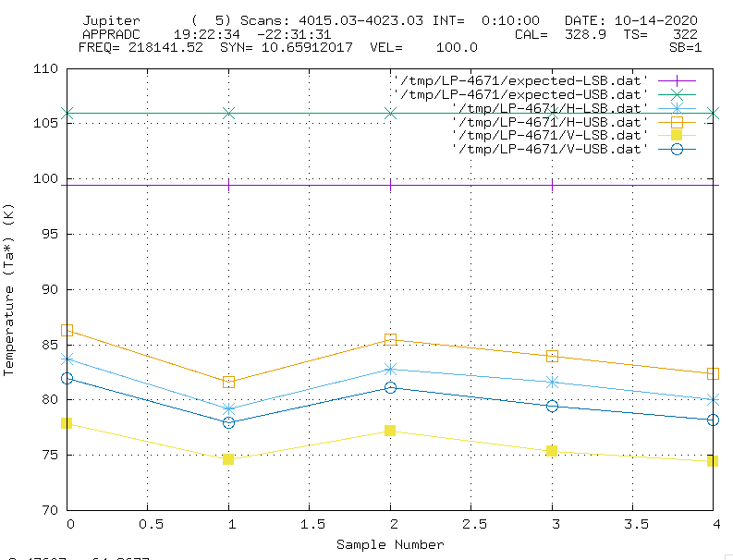Select the H-USB orange square at sample 3

pos(552,356)
